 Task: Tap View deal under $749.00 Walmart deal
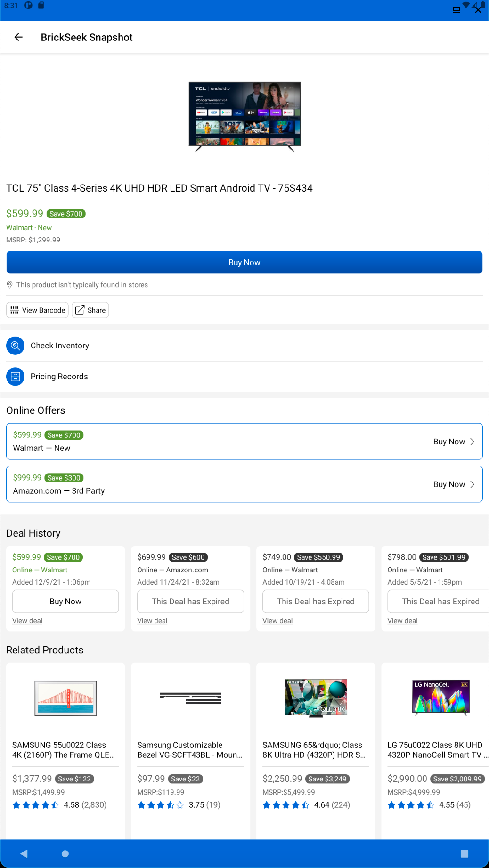point(277,621)
